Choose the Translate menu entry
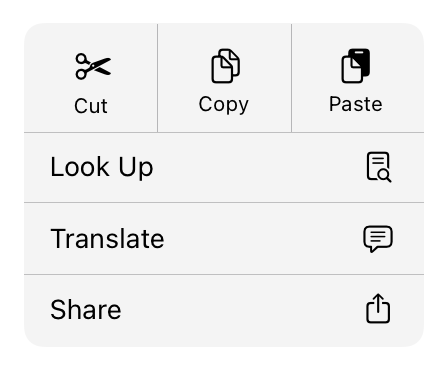This screenshot has height=380, width=448. [x=224, y=239]
